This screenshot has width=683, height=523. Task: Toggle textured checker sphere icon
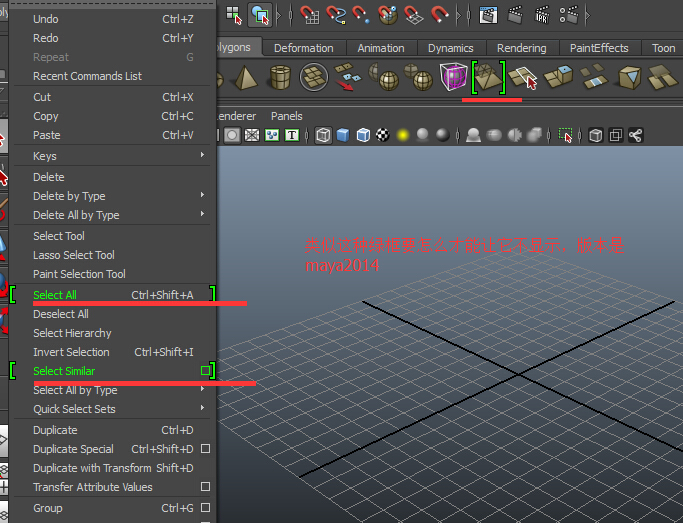click(x=383, y=135)
